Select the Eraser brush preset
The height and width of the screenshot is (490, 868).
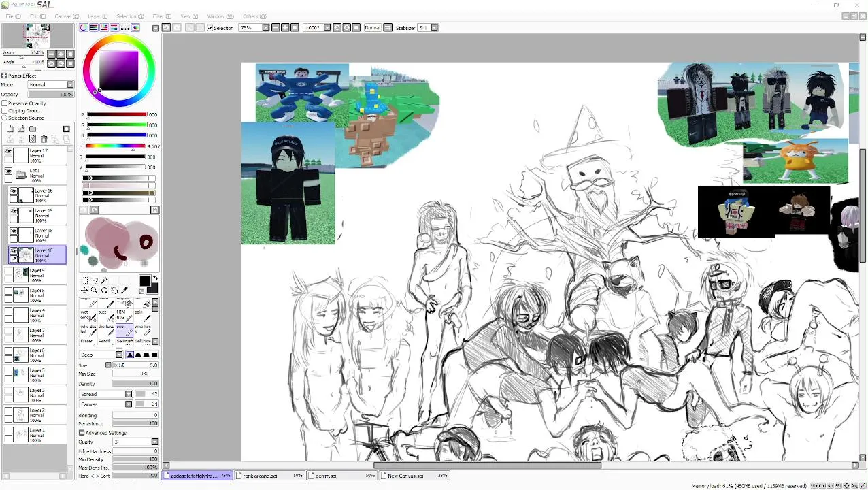88,342
